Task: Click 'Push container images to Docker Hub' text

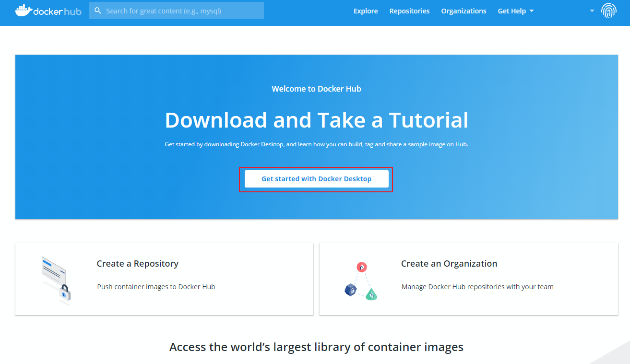Action: pos(156,287)
